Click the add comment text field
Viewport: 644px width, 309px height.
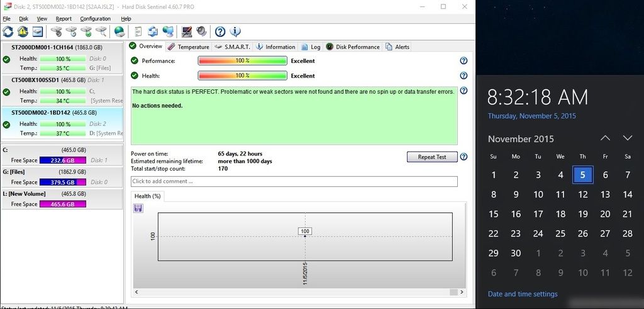[294, 181]
